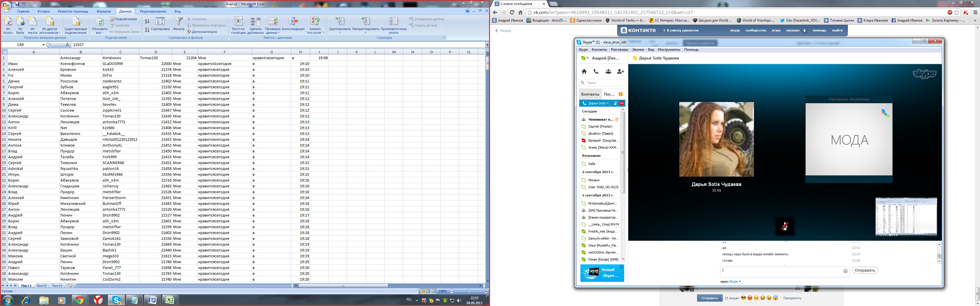Open 'Обновить все' dropdown
Viewport: 980px width, 306px height.
point(100,25)
